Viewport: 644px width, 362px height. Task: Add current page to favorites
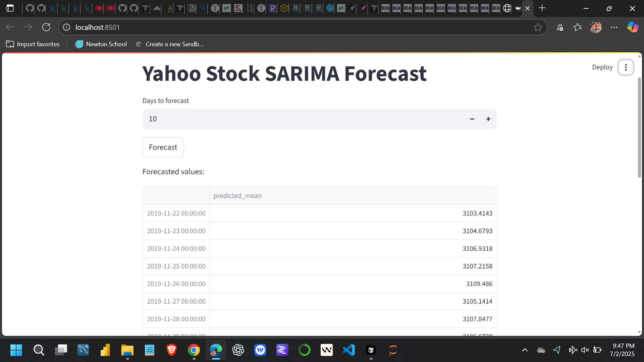538,27
